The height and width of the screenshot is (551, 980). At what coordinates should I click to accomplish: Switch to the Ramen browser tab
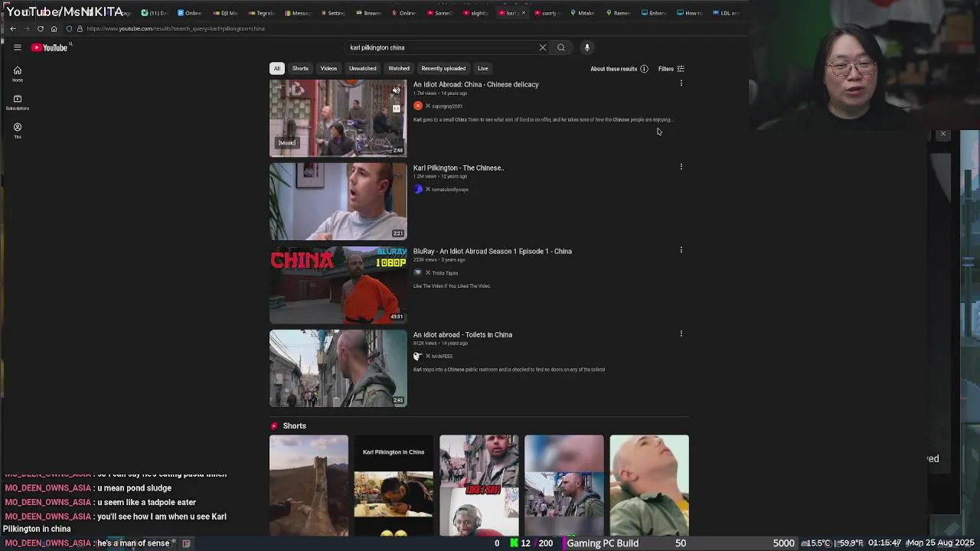618,13
